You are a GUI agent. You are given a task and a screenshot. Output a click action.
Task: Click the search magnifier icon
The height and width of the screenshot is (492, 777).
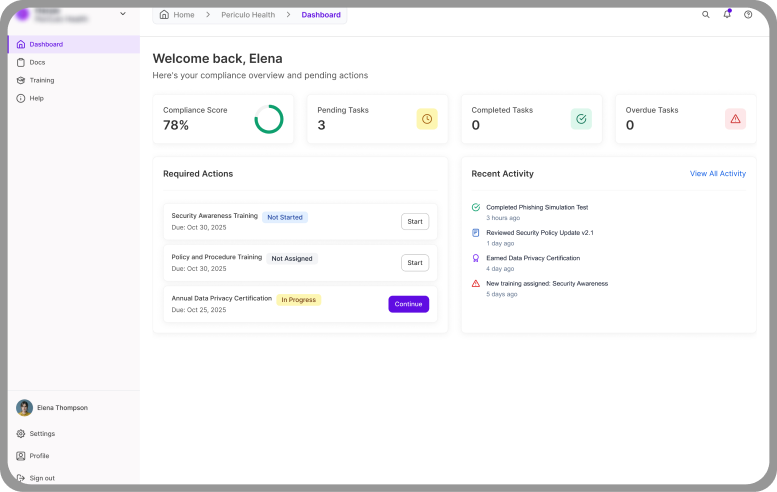pos(706,15)
